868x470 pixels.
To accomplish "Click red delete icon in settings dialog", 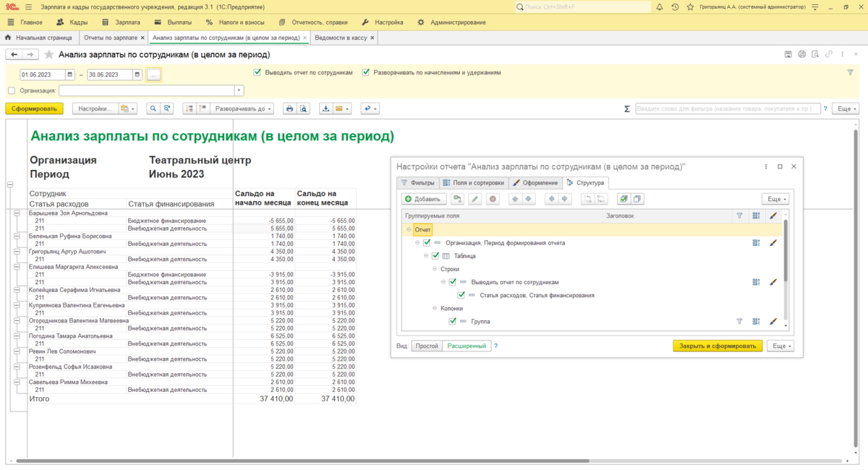I will point(493,199).
